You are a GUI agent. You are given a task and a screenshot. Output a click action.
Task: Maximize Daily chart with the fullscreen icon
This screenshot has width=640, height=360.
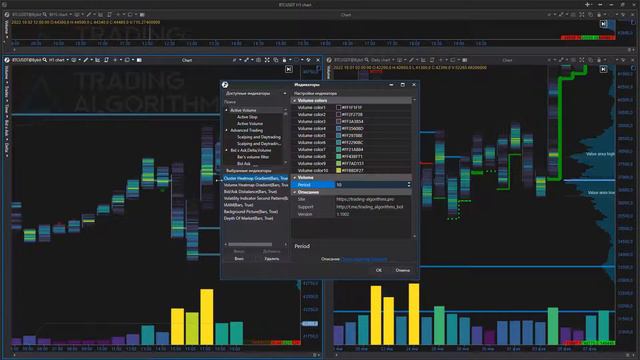(582, 60)
